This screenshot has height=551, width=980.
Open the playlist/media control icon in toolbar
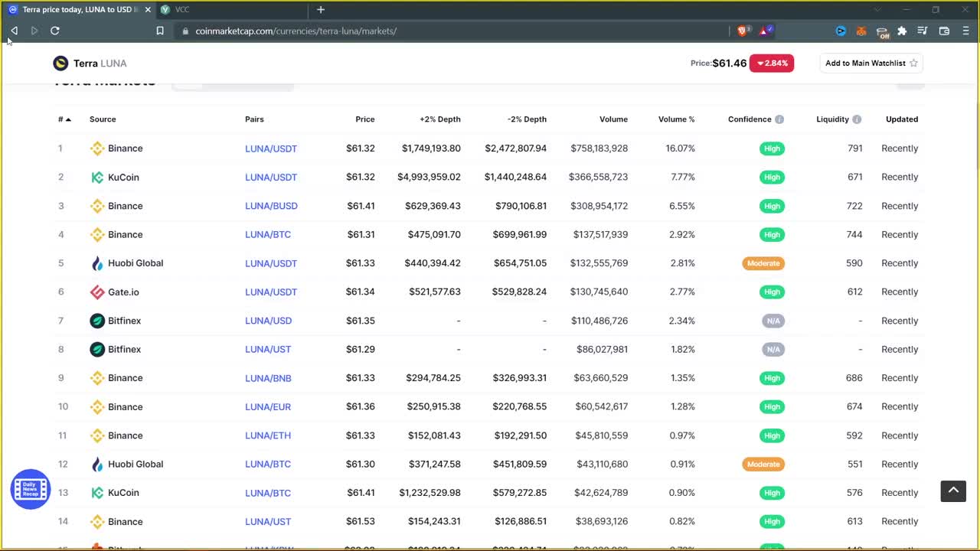point(923,31)
